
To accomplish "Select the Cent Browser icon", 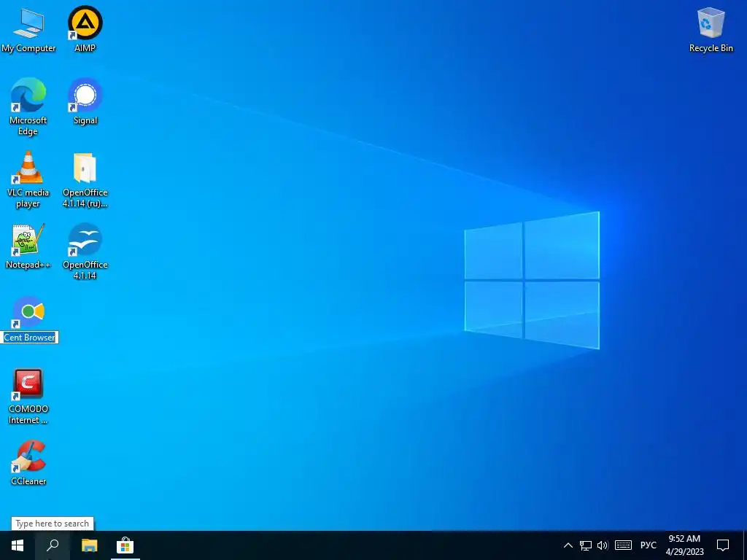I will (x=28, y=312).
